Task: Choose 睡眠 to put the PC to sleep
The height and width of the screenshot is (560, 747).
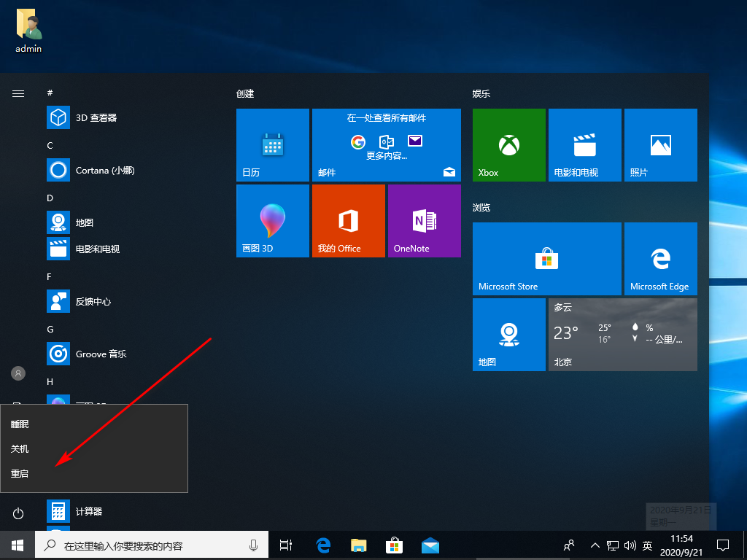Action: pyautogui.click(x=20, y=424)
